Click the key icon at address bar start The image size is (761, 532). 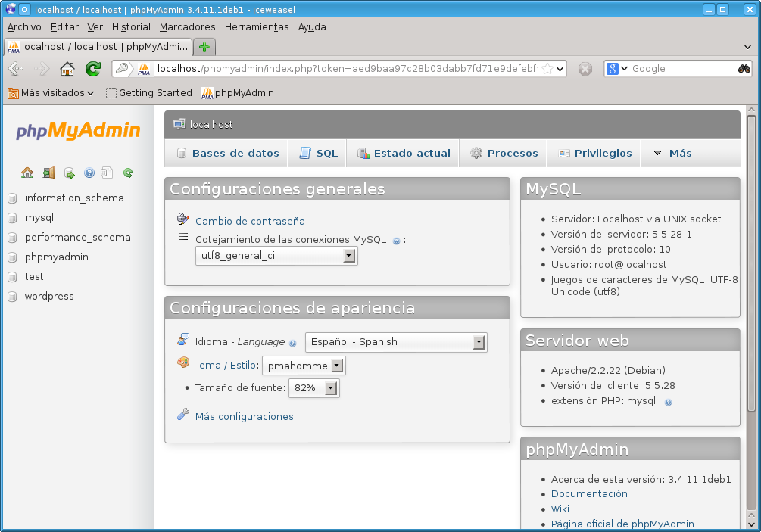tap(123, 68)
